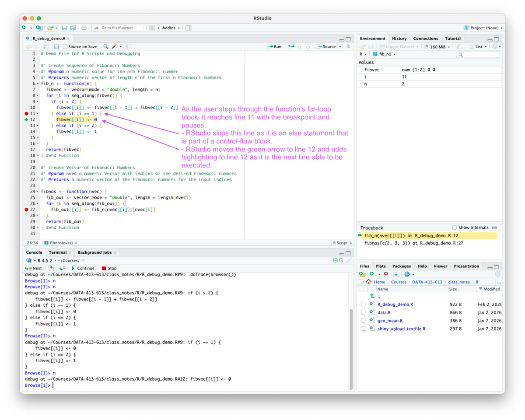This screenshot has width=525, height=420.
Task: Click the Source button to source the script
Action: (x=329, y=46)
